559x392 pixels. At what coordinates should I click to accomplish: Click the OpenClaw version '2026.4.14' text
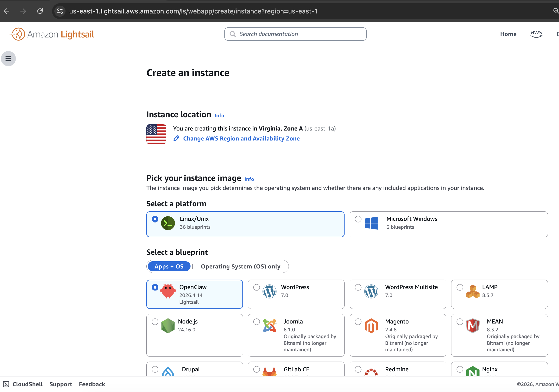191,295
